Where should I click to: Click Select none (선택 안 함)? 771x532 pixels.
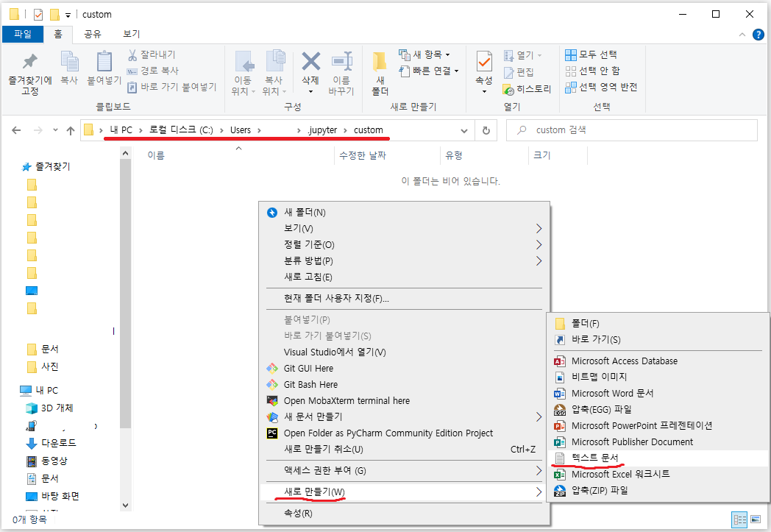pyautogui.click(x=592, y=71)
